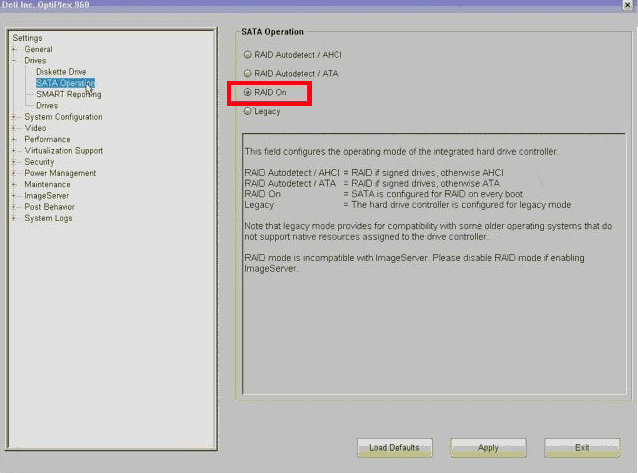Screen dimensions: 638x473
Task: Click the Exit button
Action: (581, 447)
